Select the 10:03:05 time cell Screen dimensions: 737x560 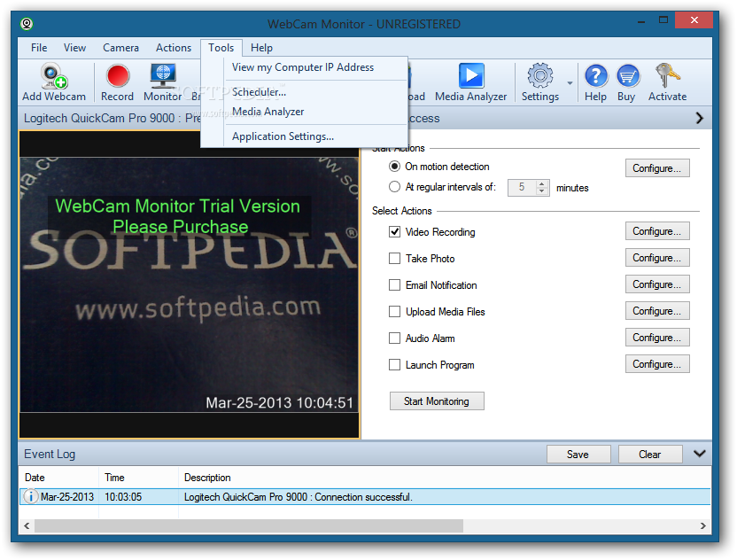(x=123, y=497)
